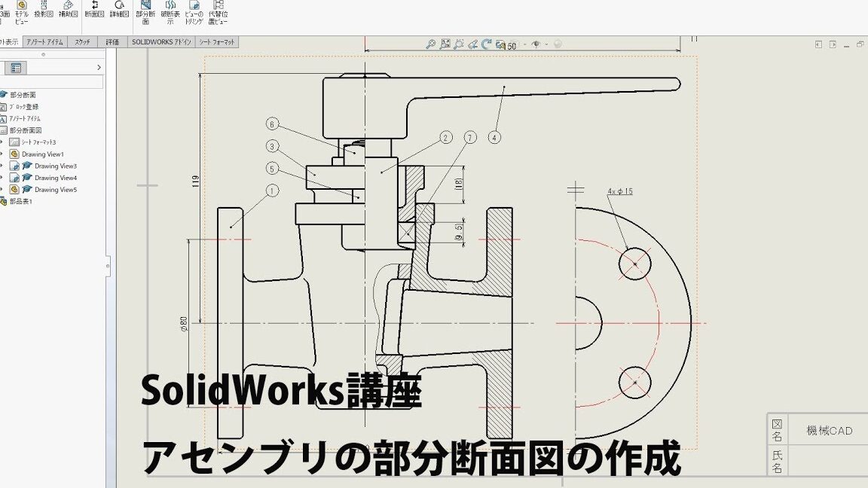This screenshot has width=868, height=488.
Task: Select the (18) reference dimension
Action: point(458,185)
